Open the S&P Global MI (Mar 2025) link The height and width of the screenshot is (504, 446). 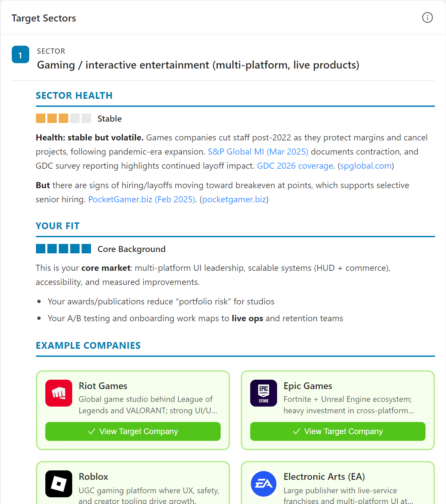click(x=258, y=152)
